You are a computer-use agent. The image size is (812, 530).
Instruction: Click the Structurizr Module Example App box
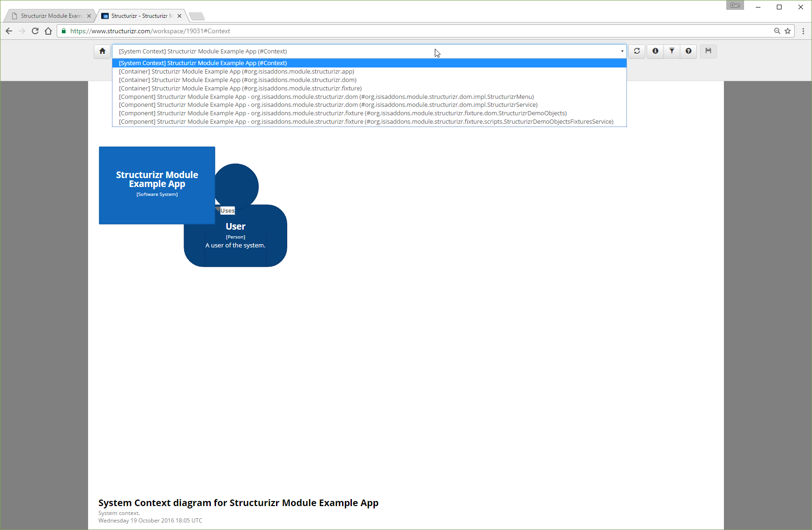pyautogui.click(x=157, y=186)
